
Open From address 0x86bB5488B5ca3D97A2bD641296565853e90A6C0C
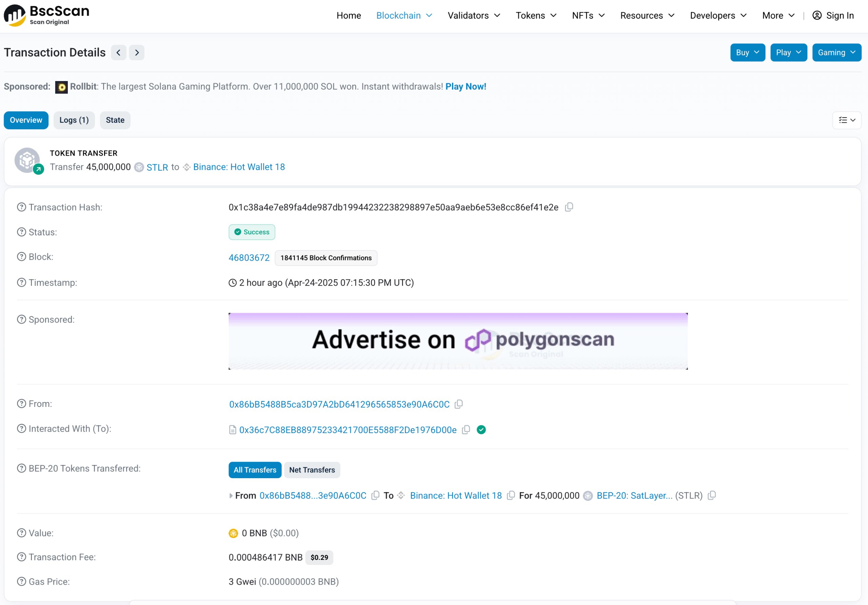[x=339, y=404]
